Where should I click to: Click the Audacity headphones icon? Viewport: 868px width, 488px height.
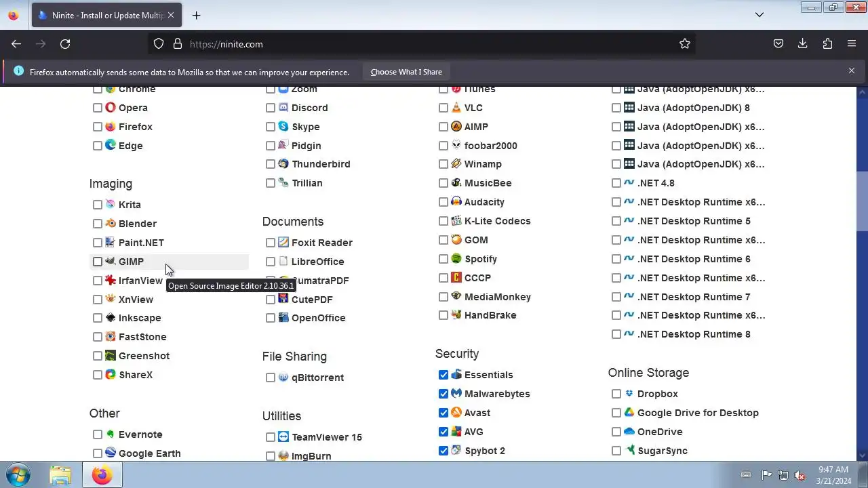(456, 201)
